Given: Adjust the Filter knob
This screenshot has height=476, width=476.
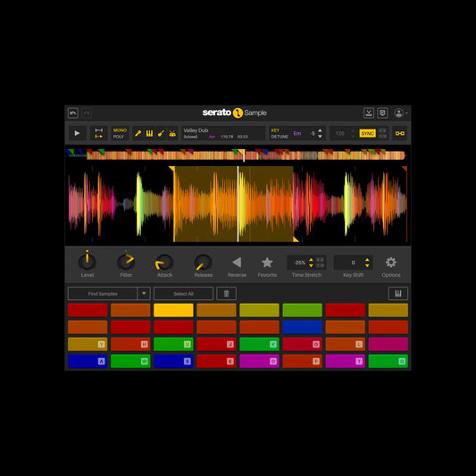Looking at the screenshot, I should point(126,262).
